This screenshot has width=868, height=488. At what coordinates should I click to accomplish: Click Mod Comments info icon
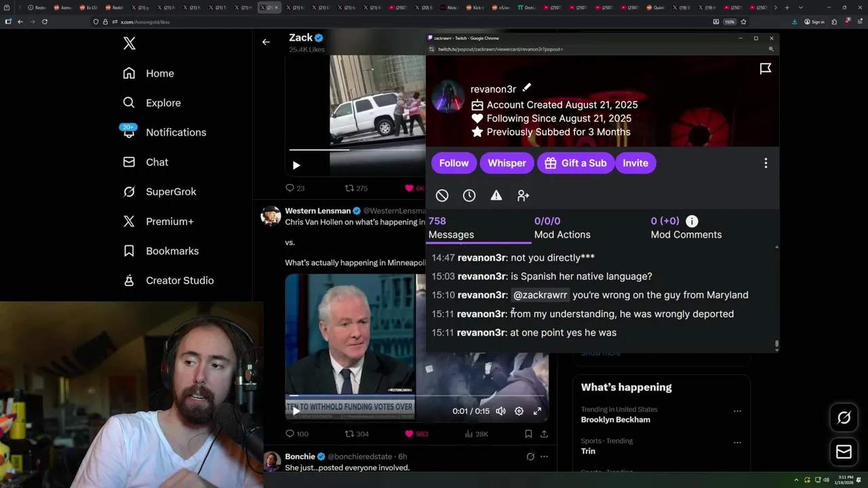(692, 221)
